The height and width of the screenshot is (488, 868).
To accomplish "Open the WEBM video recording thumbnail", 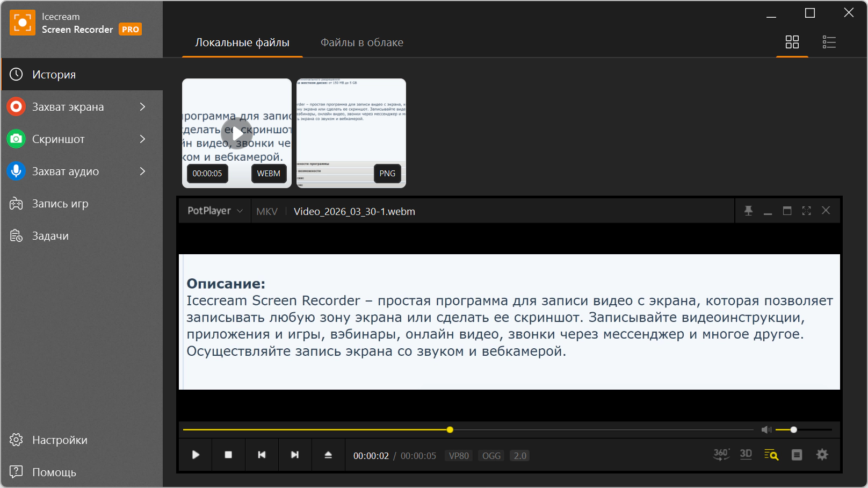I will 237,133.
